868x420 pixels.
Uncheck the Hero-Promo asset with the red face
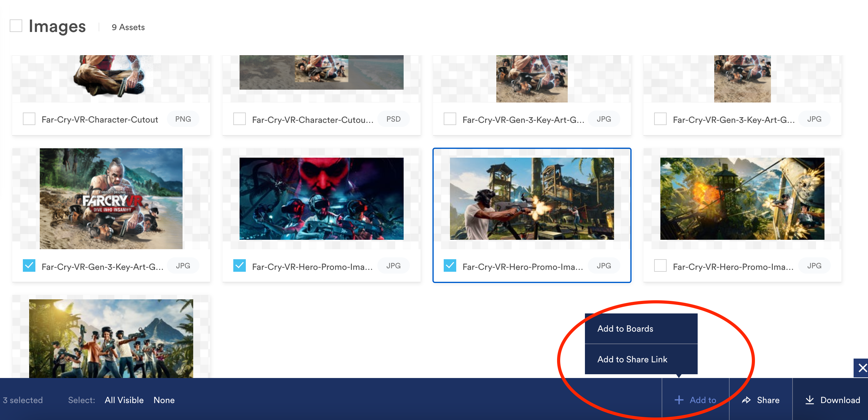tap(239, 266)
